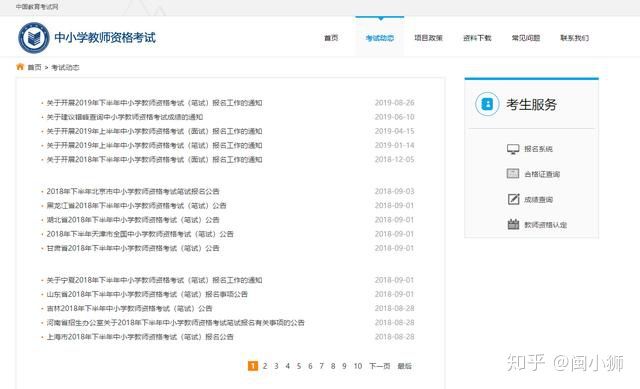640x389 pixels.
Task: Open the 上海市2018年下半年笔试报名公告 link
Action: coord(140,337)
